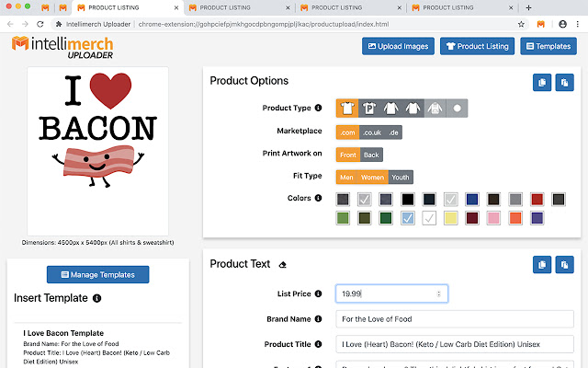Select the yellow color swatch
The height and width of the screenshot is (368, 588).
451,218
